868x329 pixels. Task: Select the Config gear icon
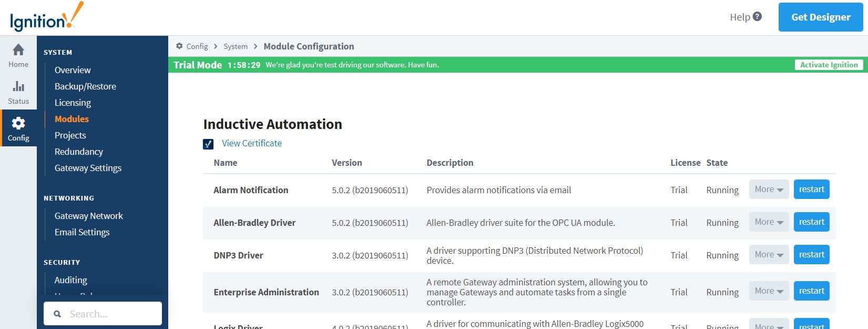click(18, 123)
